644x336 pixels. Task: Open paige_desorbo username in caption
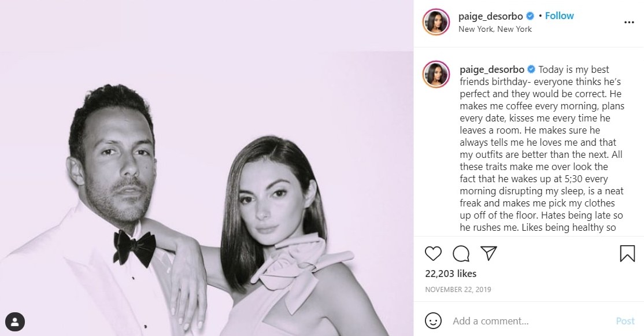pyautogui.click(x=491, y=69)
